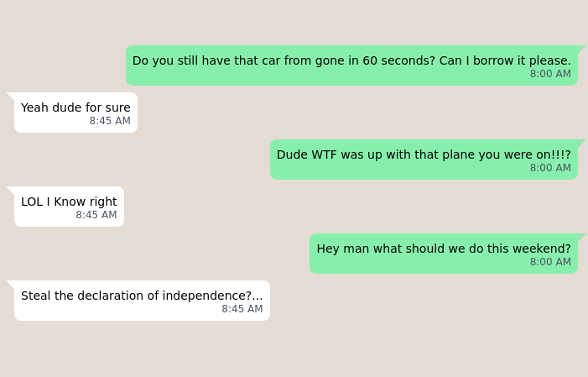Click the 8:45 AM timestamp under the declaration reply
The width and height of the screenshot is (588, 377).
click(x=242, y=309)
